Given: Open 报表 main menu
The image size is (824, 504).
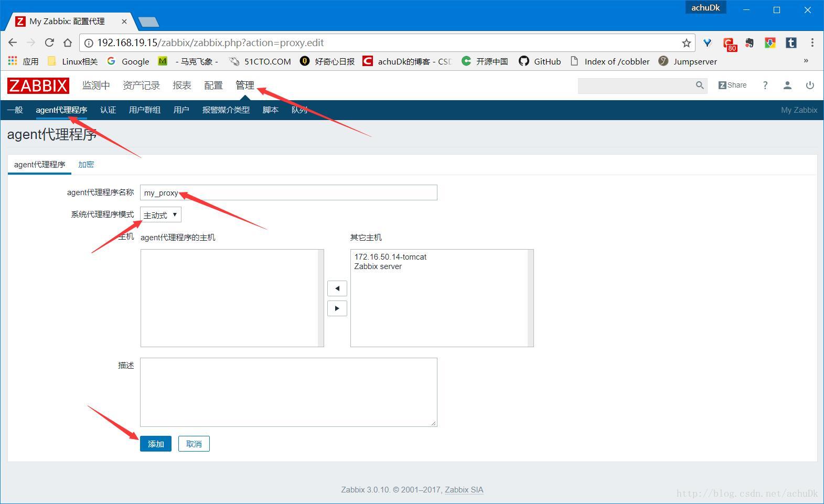Looking at the screenshot, I should (182, 85).
